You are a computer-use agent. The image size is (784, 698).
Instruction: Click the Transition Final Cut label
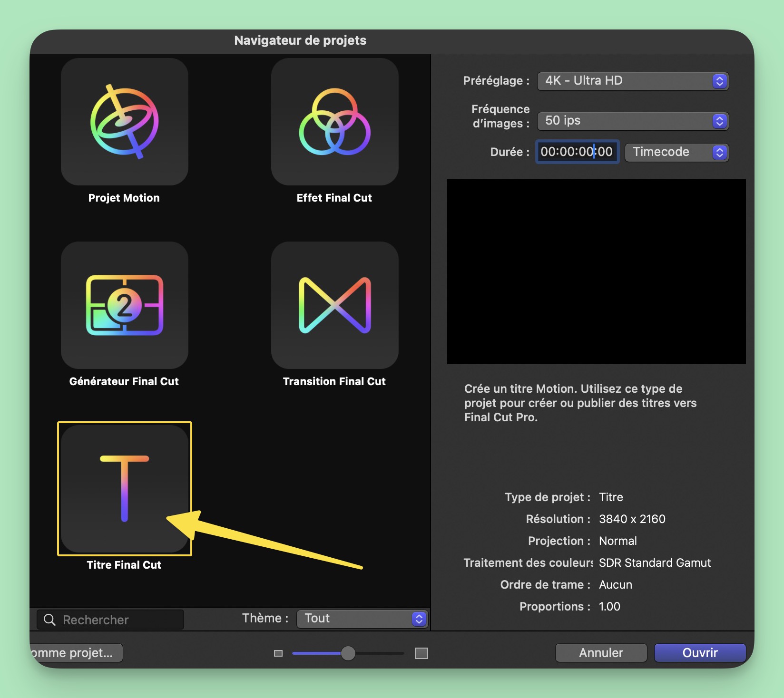pyautogui.click(x=334, y=381)
